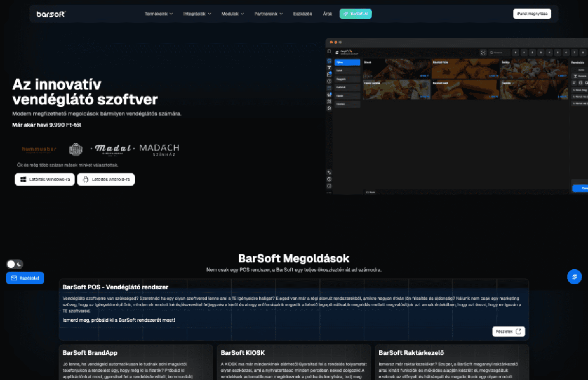588x380 pixels.
Task: Select highlighted blue category button in preview
Action: [347, 62]
